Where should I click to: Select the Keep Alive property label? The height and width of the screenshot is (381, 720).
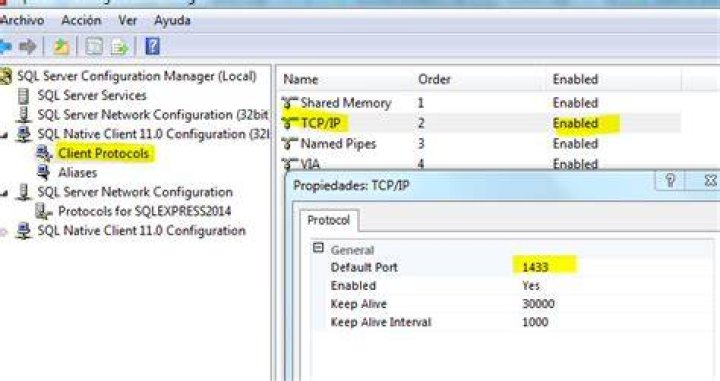click(359, 304)
